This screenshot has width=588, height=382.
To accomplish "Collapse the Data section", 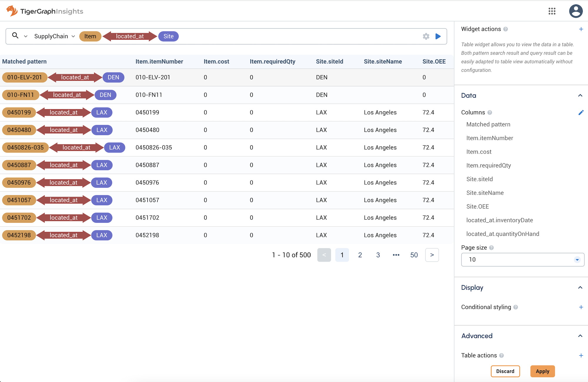I will [x=580, y=95].
